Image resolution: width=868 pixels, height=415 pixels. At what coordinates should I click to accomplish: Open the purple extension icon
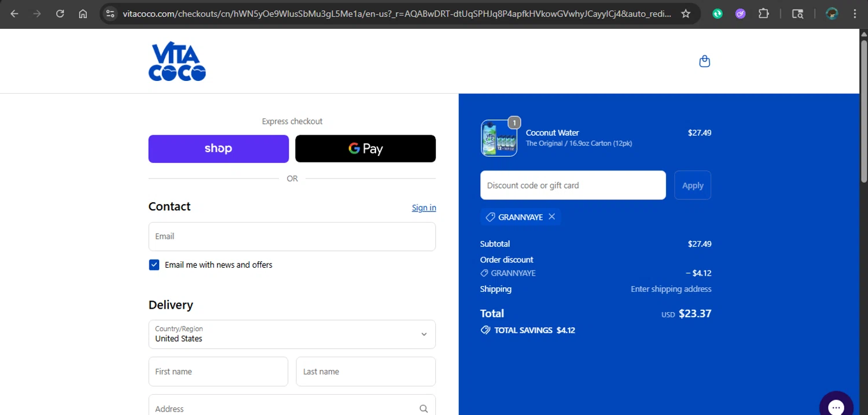(741, 14)
